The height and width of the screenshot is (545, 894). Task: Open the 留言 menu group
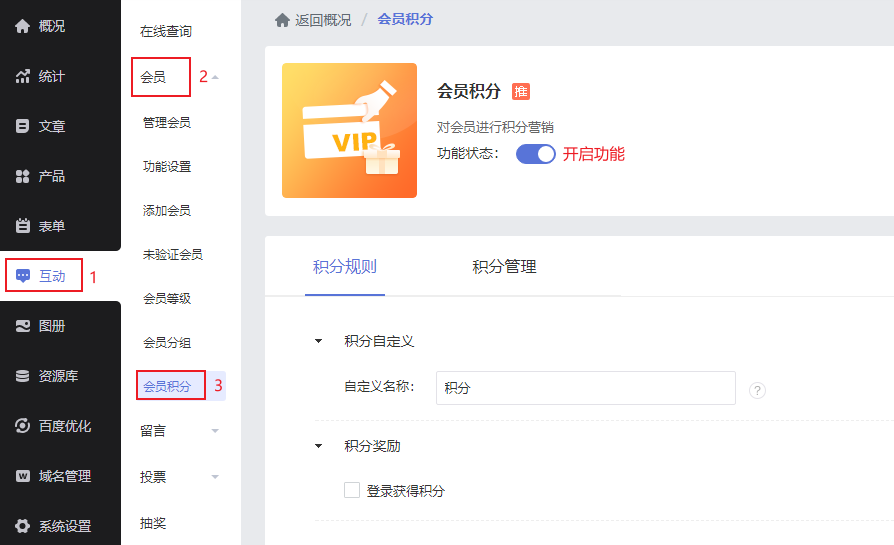coord(153,431)
